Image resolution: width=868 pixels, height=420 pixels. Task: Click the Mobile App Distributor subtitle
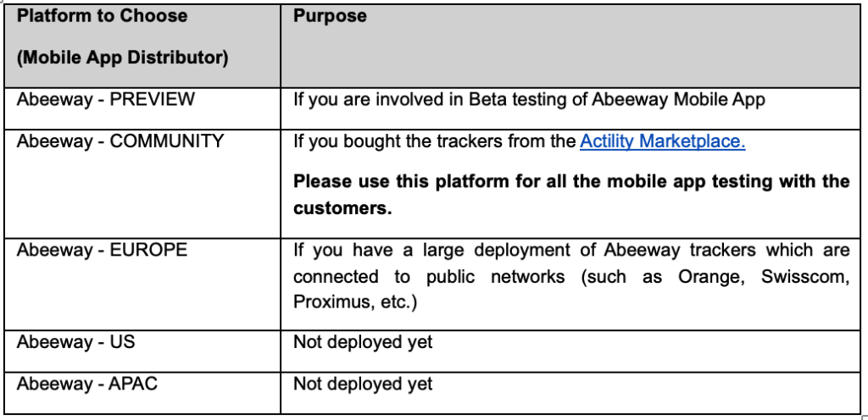pyautogui.click(x=122, y=58)
